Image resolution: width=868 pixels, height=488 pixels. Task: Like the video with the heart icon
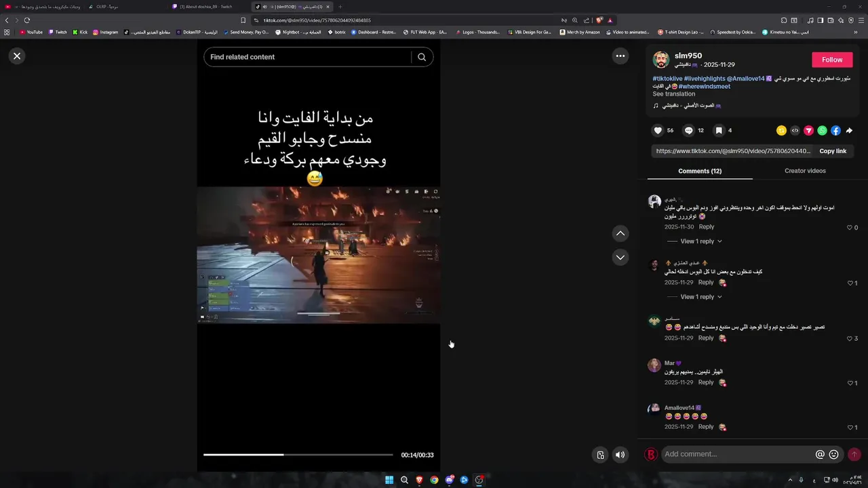tap(658, 130)
